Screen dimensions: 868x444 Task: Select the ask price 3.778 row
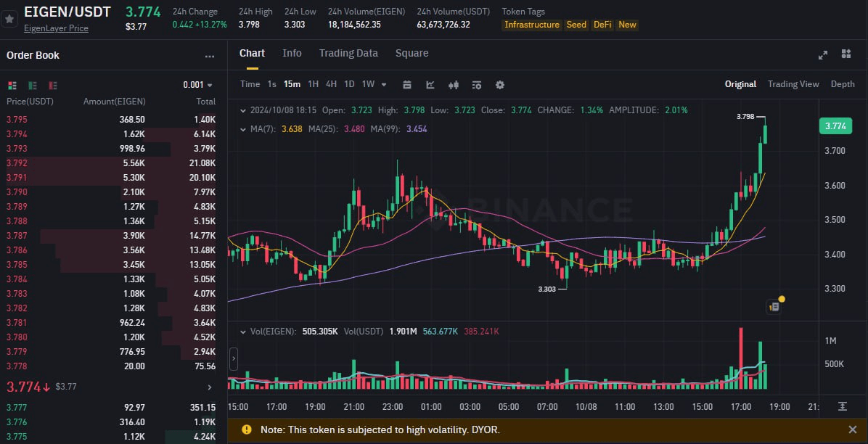tap(111, 366)
